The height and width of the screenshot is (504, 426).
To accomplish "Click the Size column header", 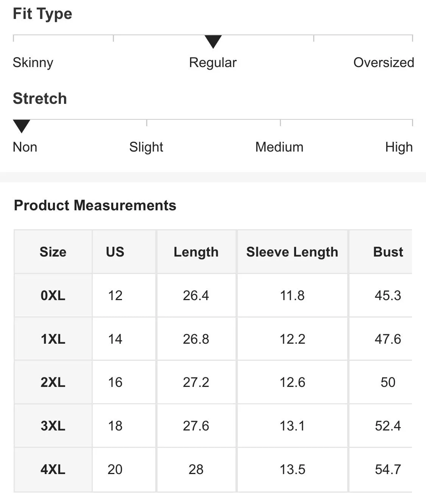I will point(53,252).
